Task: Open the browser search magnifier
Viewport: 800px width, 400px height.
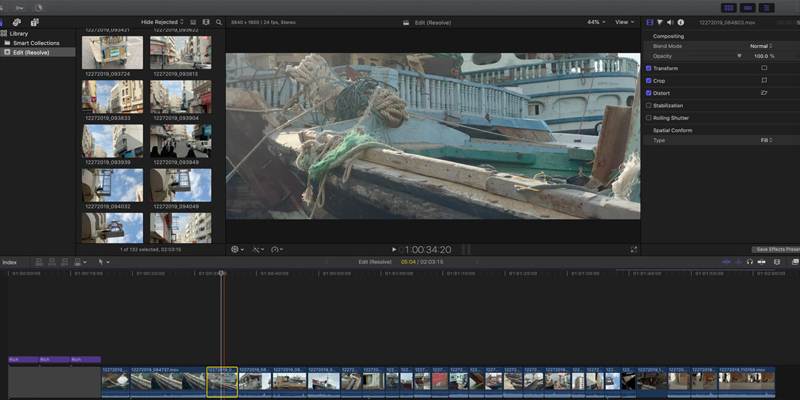Action: click(219, 22)
